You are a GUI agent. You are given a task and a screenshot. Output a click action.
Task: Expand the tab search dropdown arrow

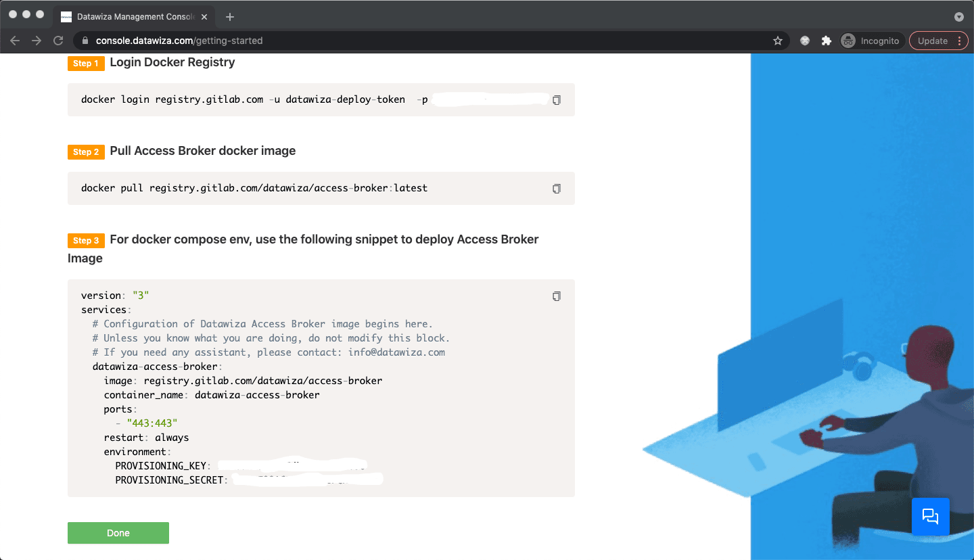coord(958,17)
